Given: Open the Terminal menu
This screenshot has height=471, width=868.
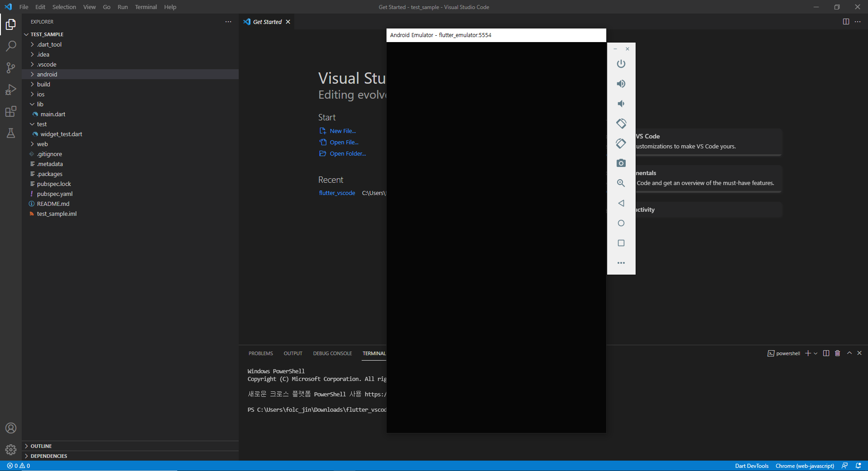Looking at the screenshot, I should tap(146, 7).
